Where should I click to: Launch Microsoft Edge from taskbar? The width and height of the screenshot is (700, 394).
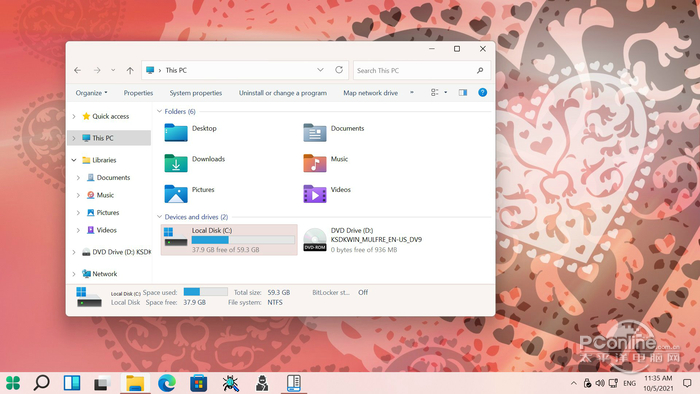(167, 383)
